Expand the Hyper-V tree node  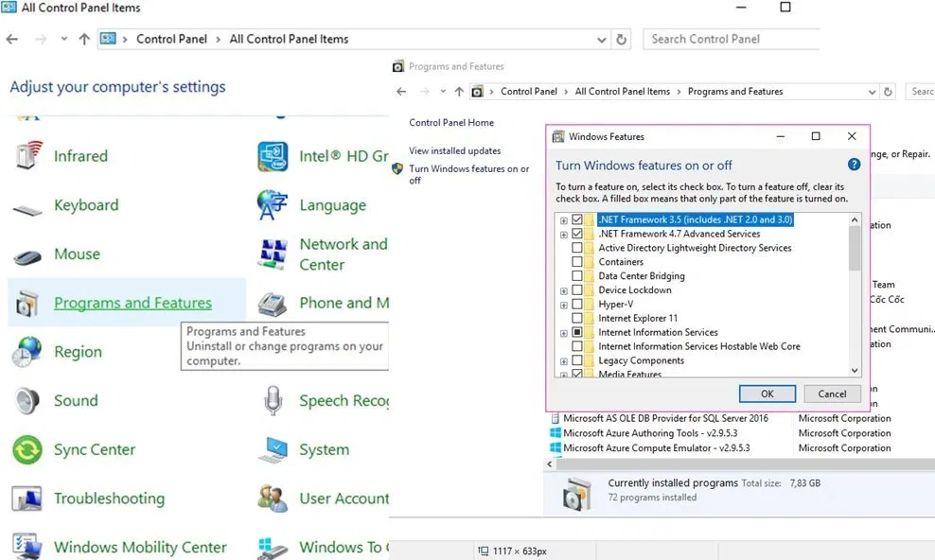click(562, 305)
